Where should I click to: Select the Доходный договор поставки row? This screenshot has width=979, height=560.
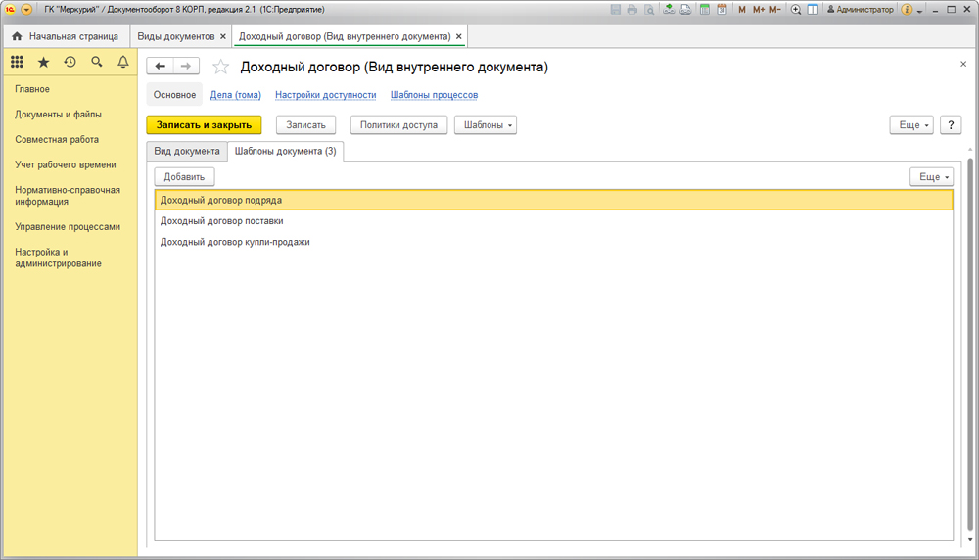coord(222,220)
